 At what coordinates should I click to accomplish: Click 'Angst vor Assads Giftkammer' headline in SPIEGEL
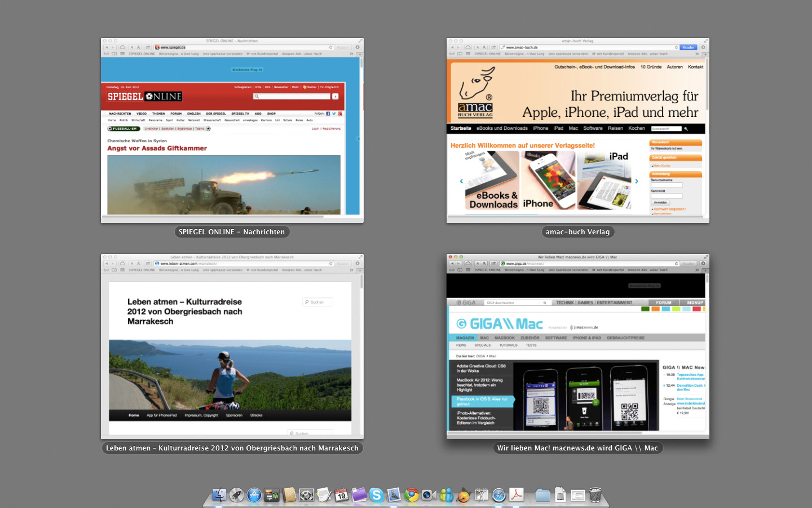pyautogui.click(x=157, y=148)
